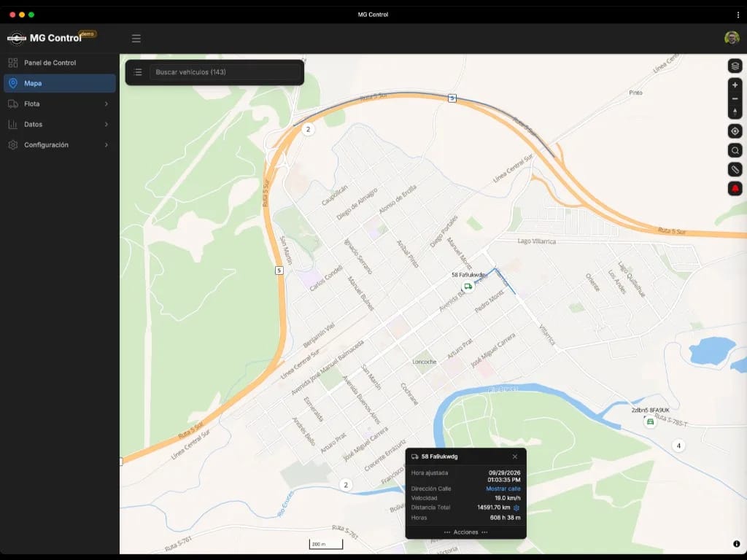Click the 09/29/2026 date value

tap(505, 472)
